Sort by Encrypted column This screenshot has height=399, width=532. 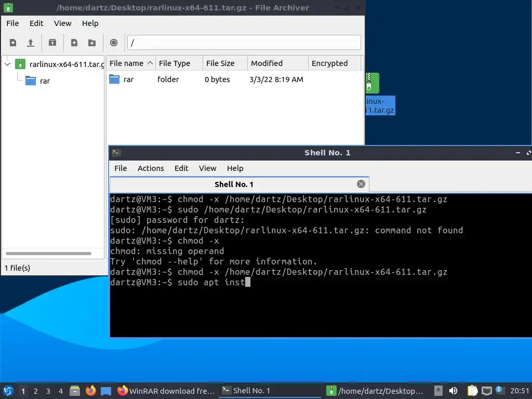coord(335,63)
